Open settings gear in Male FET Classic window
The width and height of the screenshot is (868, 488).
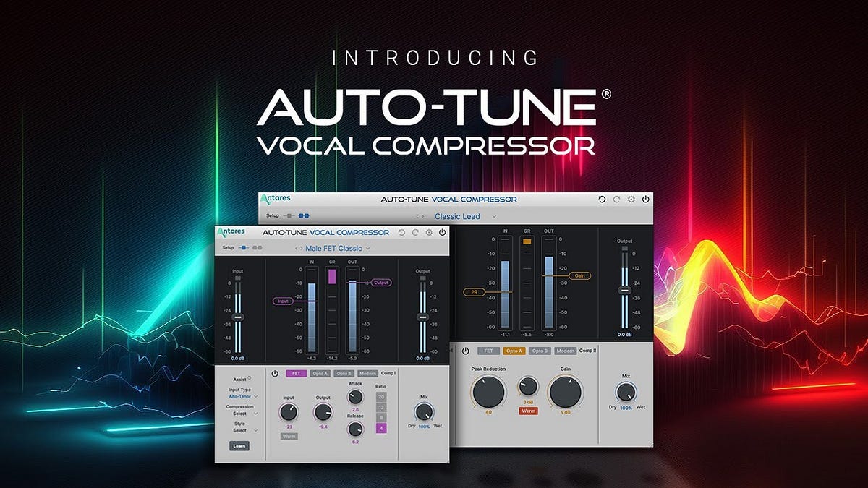[x=429, y=233]
